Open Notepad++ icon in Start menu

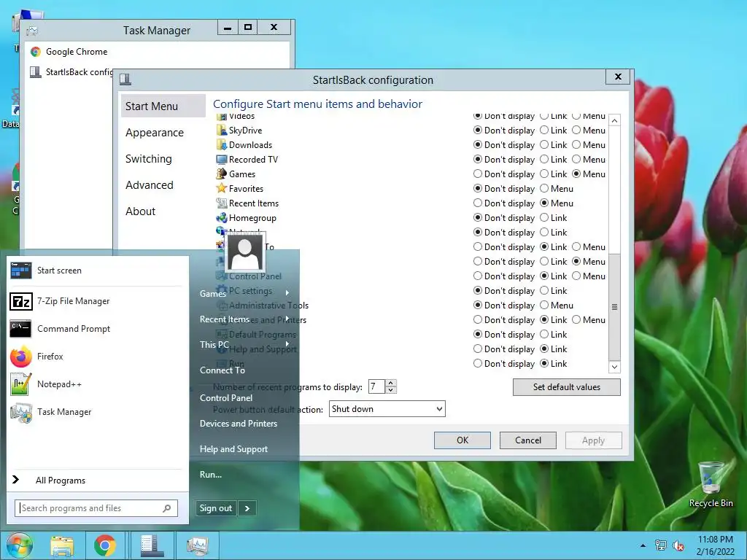click(21, 384)
